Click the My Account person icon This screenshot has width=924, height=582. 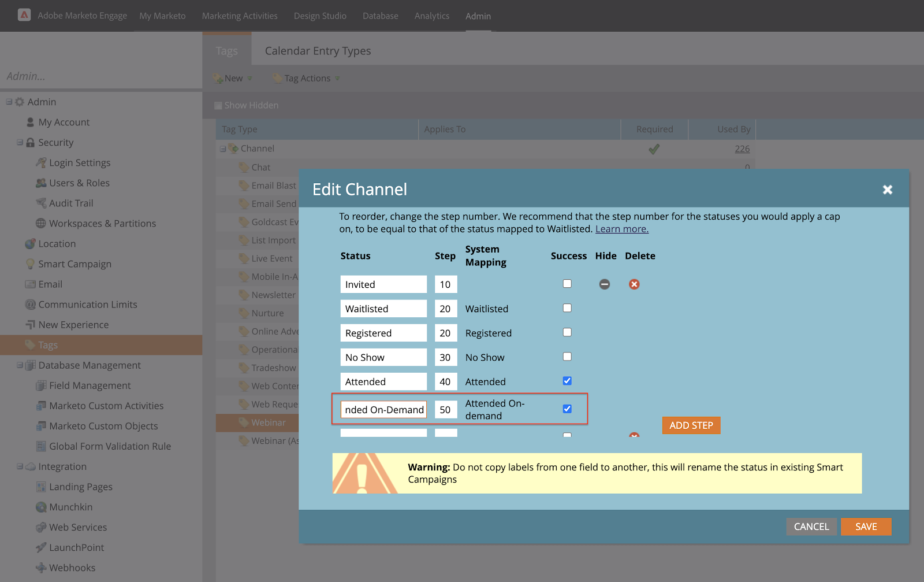tap(31, 122)
